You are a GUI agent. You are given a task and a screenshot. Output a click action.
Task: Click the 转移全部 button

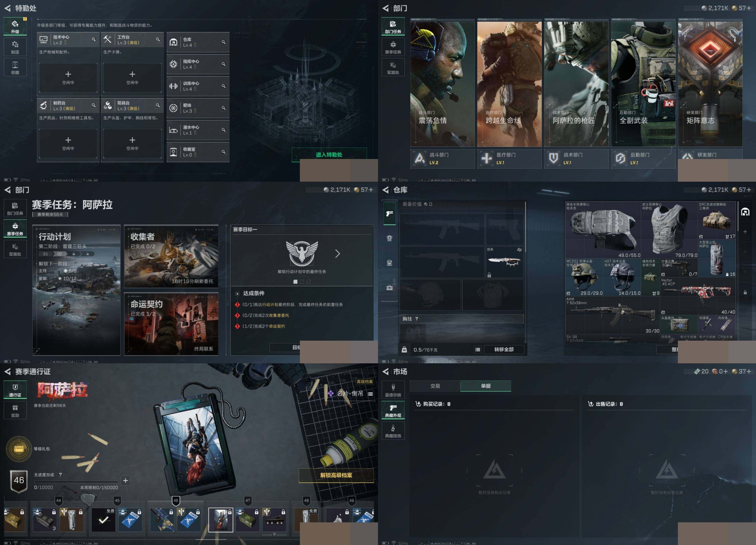tap(504, 349)
